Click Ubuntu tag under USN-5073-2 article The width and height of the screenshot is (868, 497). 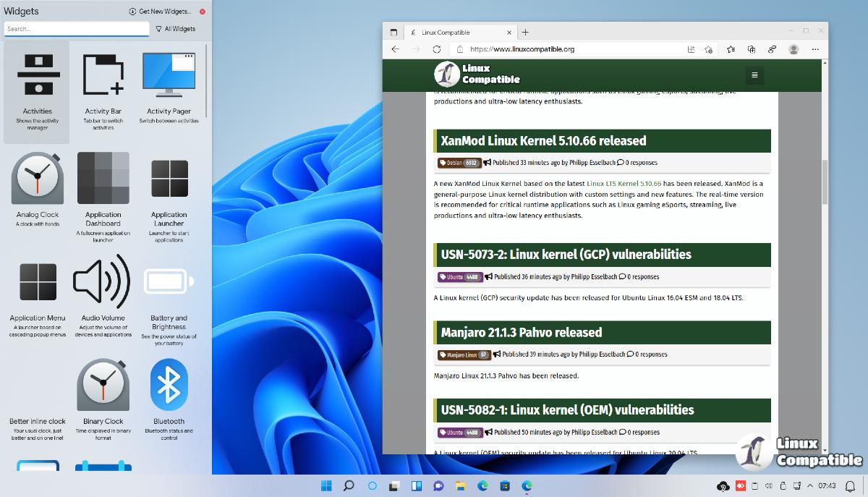[460, 276]
